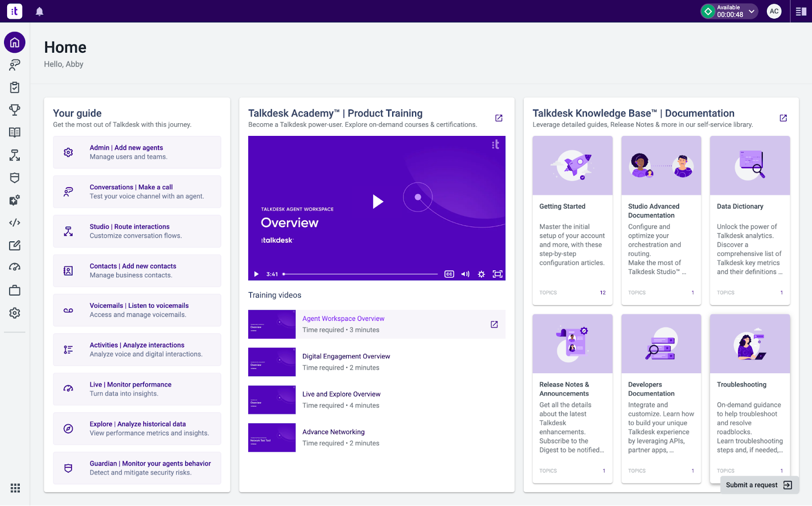Open the Home sidebar icon
The width and height of the screenshot is (812, 506).
tap(15, 43)
